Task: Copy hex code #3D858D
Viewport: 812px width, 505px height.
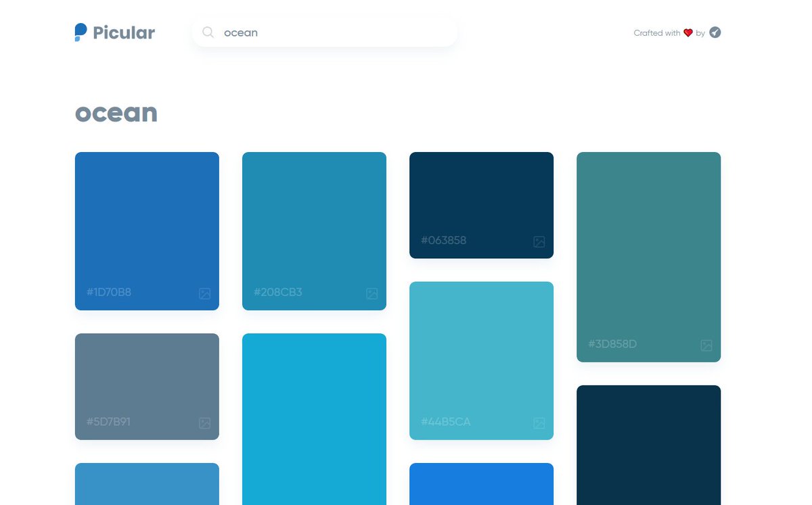Action: pos(612,344)
